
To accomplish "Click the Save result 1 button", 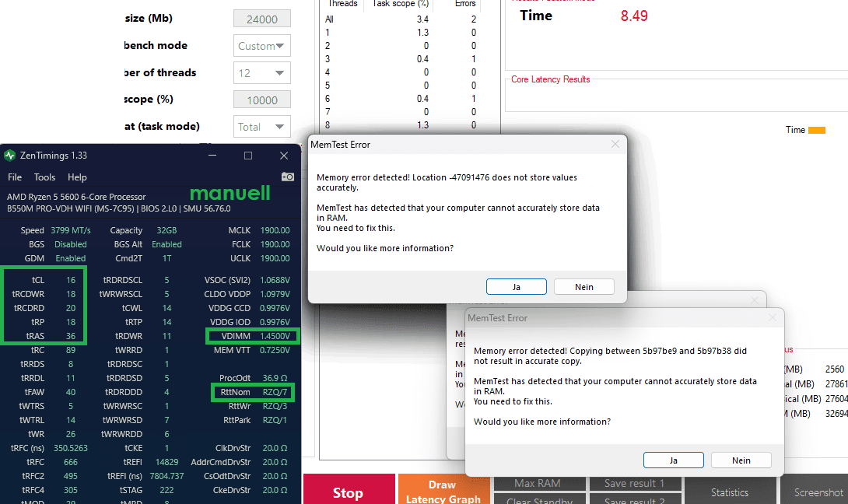I will point(634,483).
